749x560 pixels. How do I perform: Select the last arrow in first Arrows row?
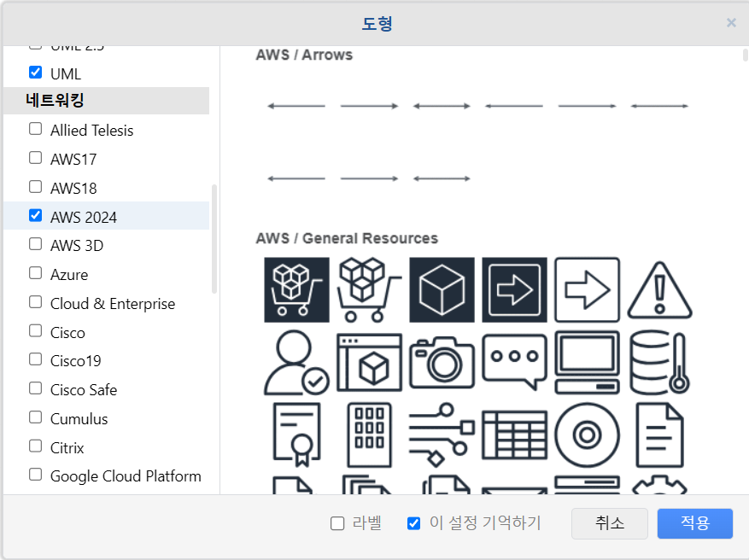tap(659, 106)
